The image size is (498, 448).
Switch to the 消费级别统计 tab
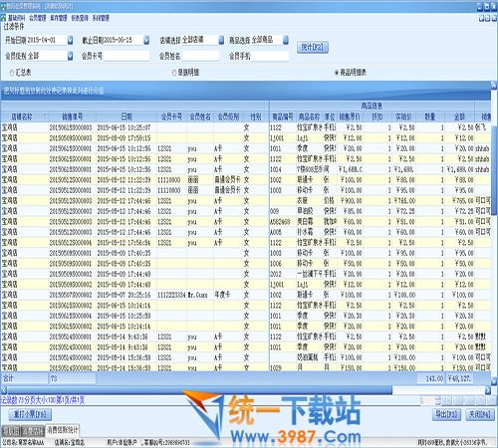click(x=63, y=430)
